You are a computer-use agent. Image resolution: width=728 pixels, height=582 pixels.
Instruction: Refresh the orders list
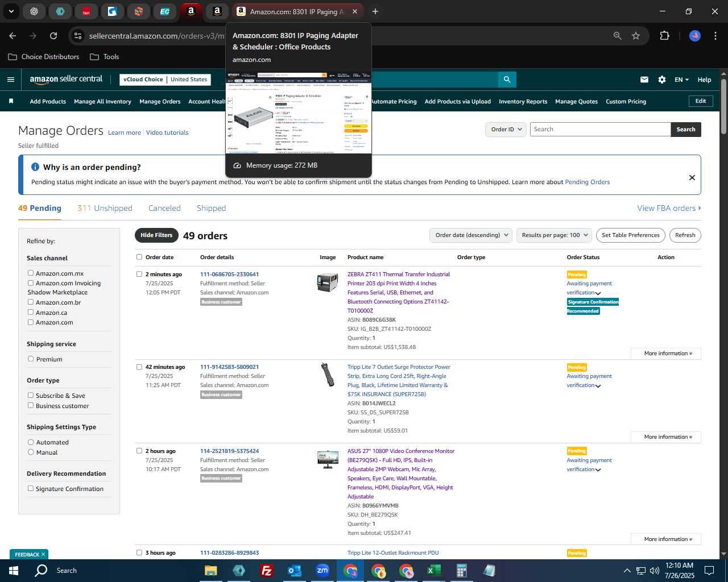(685, 235)
